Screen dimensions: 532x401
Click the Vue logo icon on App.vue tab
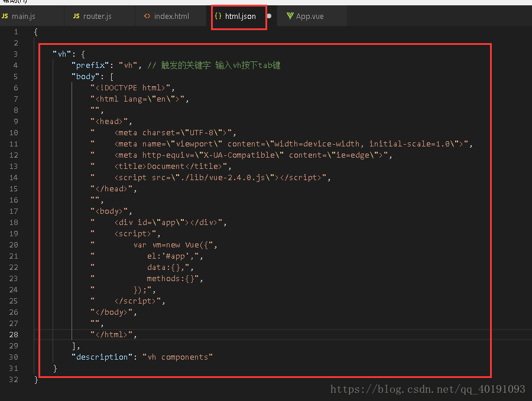[290, 16]
